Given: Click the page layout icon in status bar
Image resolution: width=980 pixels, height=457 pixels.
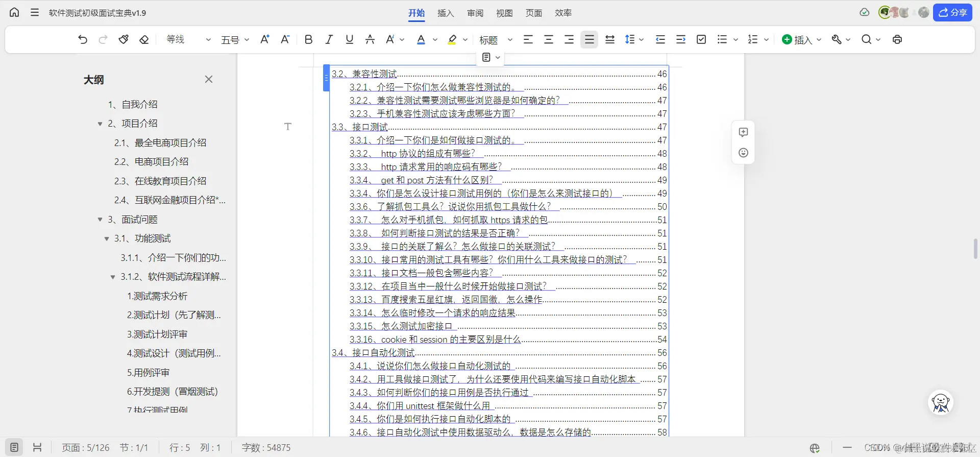Looking at the screenshot, I should (x=37, y=448).
